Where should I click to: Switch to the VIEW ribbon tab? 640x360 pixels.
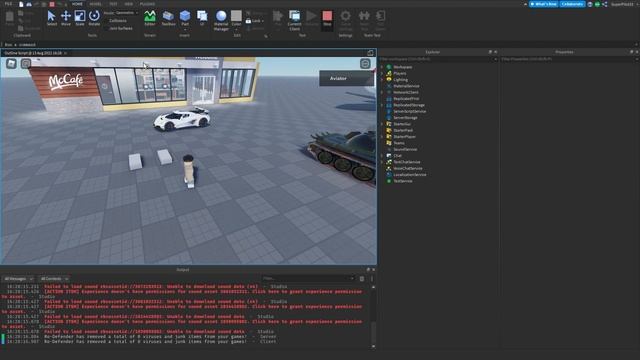[129, 4]
